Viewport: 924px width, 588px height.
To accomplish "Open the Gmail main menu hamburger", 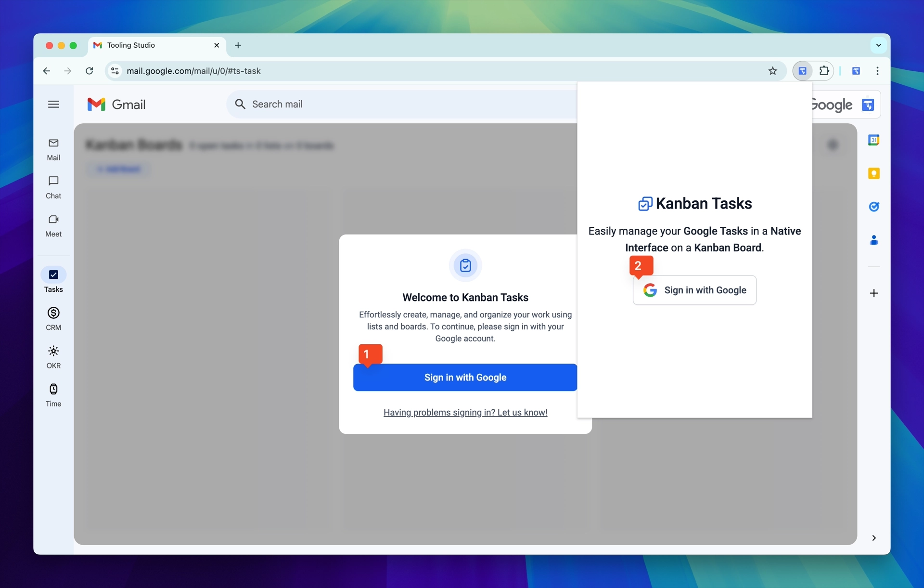I will pos(53,104).
